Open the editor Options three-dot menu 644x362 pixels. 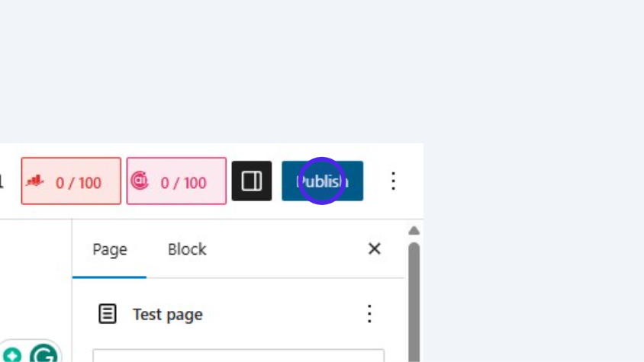tap(393, 181)
